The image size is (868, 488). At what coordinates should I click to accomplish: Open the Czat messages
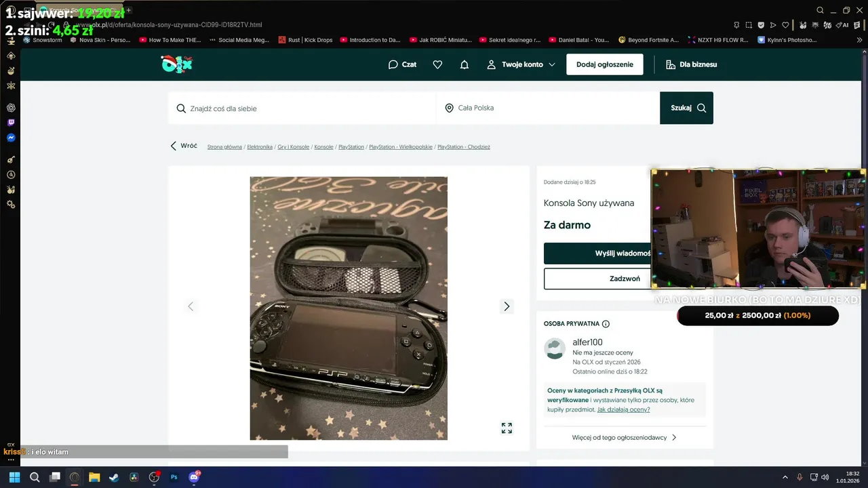tap(402, 64)
